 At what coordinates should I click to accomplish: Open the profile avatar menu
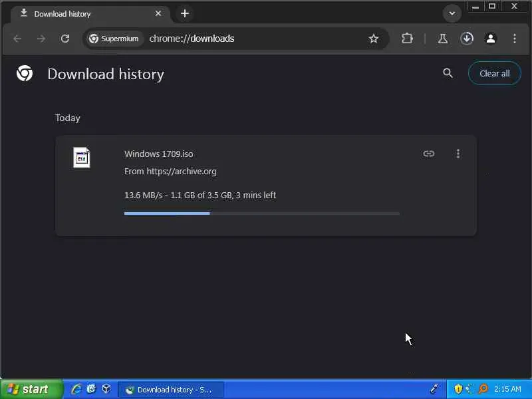[491, 39]
